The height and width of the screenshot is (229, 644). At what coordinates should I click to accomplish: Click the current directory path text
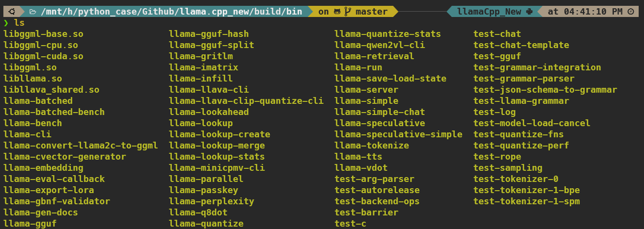172,11
